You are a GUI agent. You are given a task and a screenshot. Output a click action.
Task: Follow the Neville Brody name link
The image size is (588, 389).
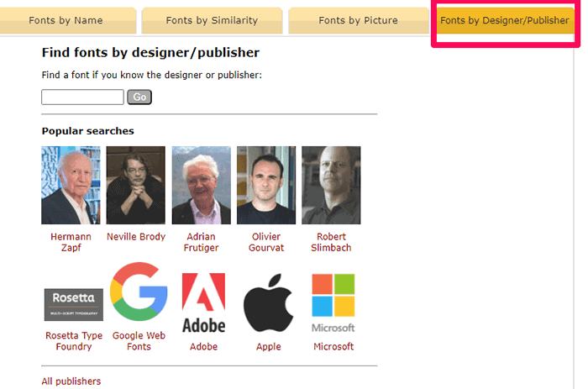(136, 237)
